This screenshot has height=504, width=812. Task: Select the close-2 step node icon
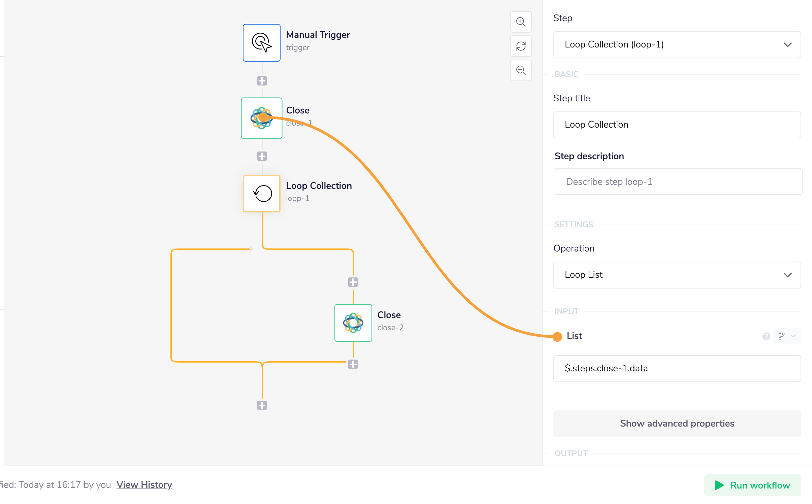tap(353, 323)
